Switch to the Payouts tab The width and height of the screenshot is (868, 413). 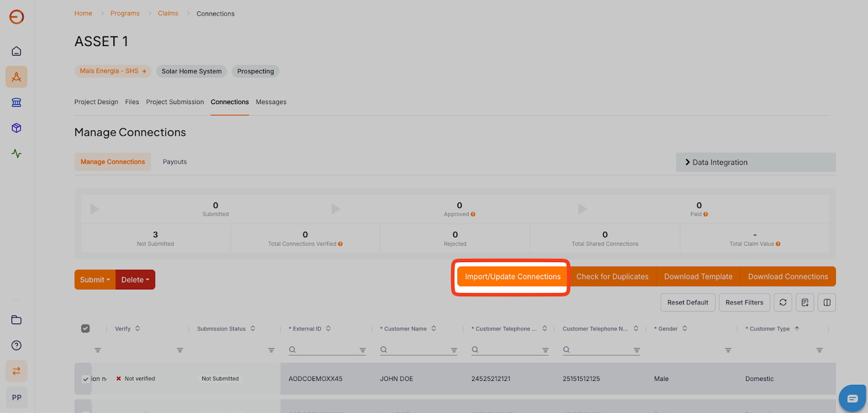tap(175, 162)
